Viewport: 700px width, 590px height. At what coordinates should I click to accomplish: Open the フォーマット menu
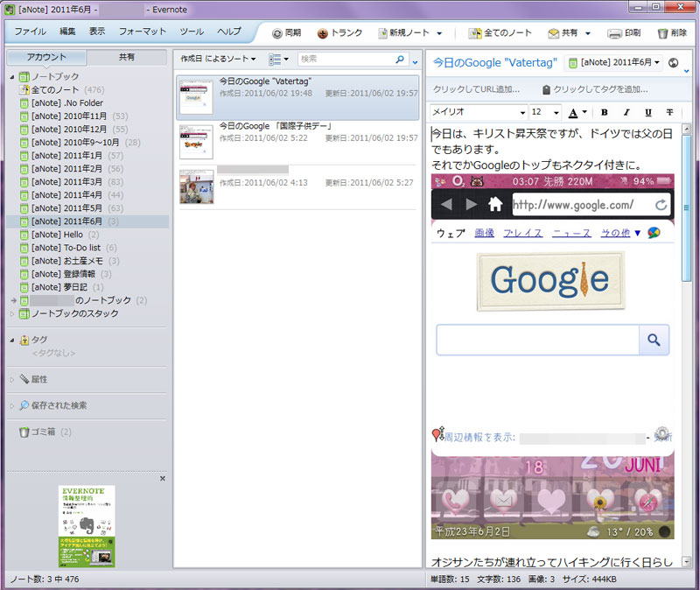pos(143,32)
